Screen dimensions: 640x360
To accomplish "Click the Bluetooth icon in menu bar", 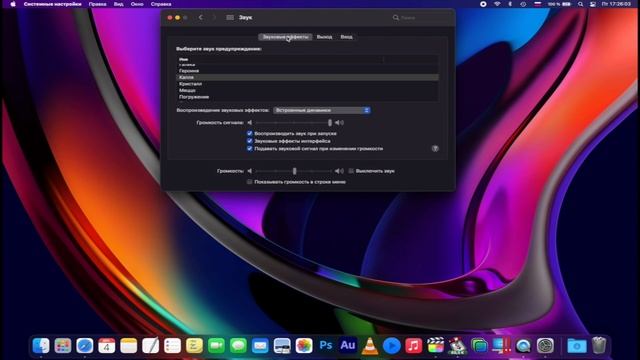I will tap(510, 4).
